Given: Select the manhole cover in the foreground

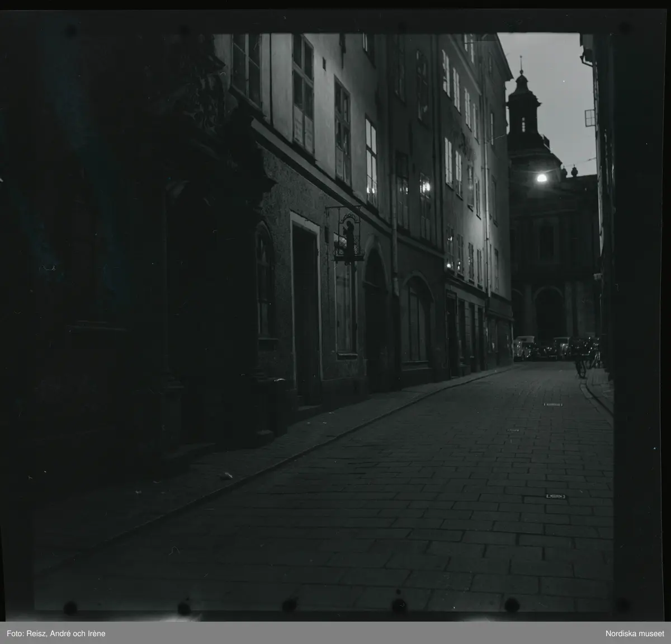Looking at the screenshot, I should tap(556, 496).
